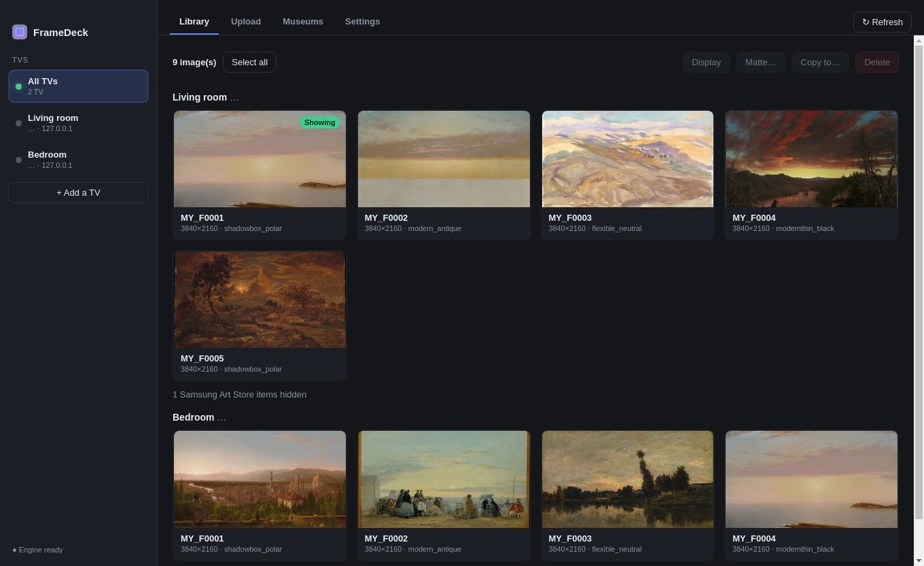Select the MY_F0005 thumbnail image

point(260,300)
